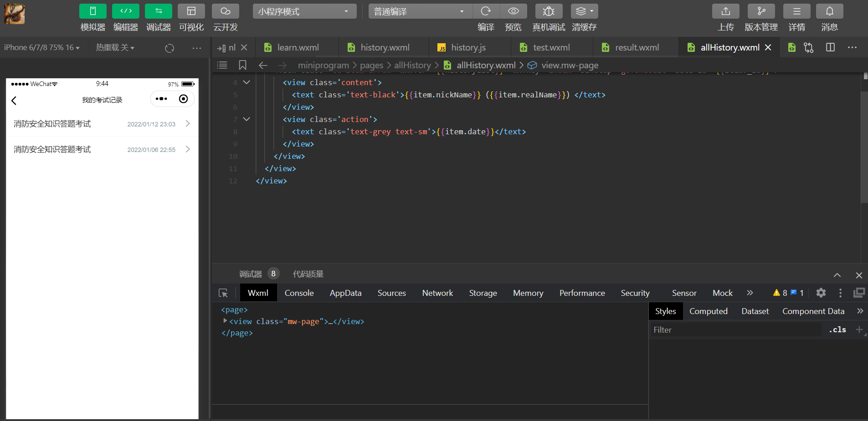
Task: Open version management branch icon
Action: point(761,11)
